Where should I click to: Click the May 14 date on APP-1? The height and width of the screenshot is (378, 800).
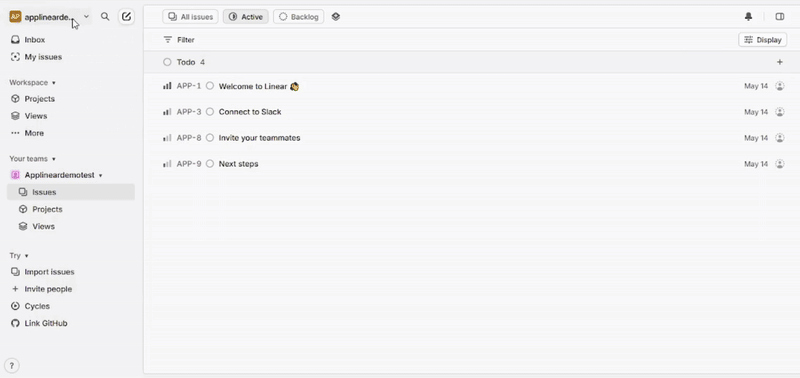coord(756,86)
